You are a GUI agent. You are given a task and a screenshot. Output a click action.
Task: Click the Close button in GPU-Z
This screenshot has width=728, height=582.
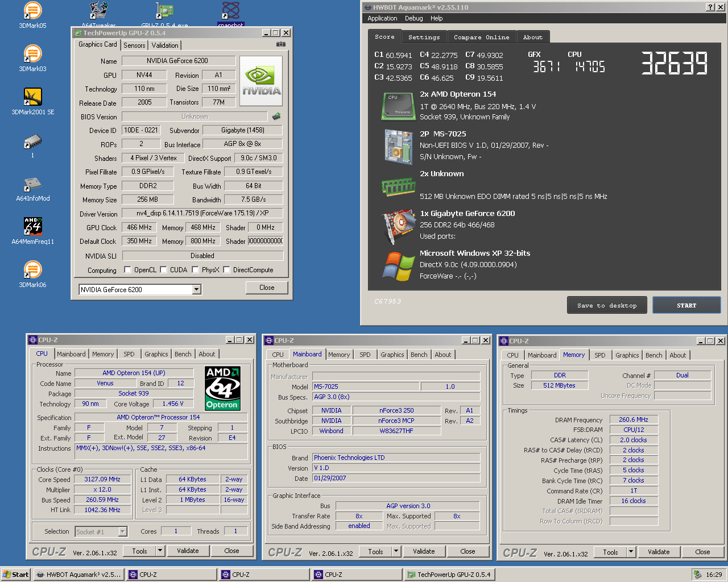(267, 288)
